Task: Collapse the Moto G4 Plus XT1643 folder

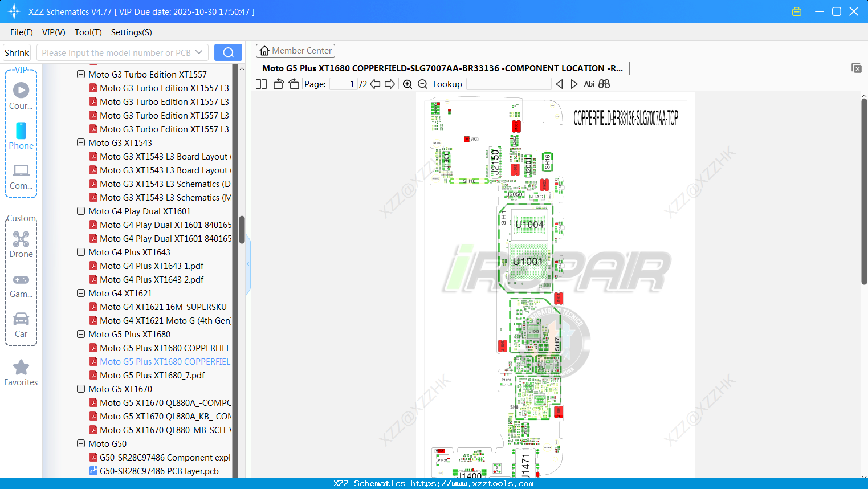Action: click(81, 252)
